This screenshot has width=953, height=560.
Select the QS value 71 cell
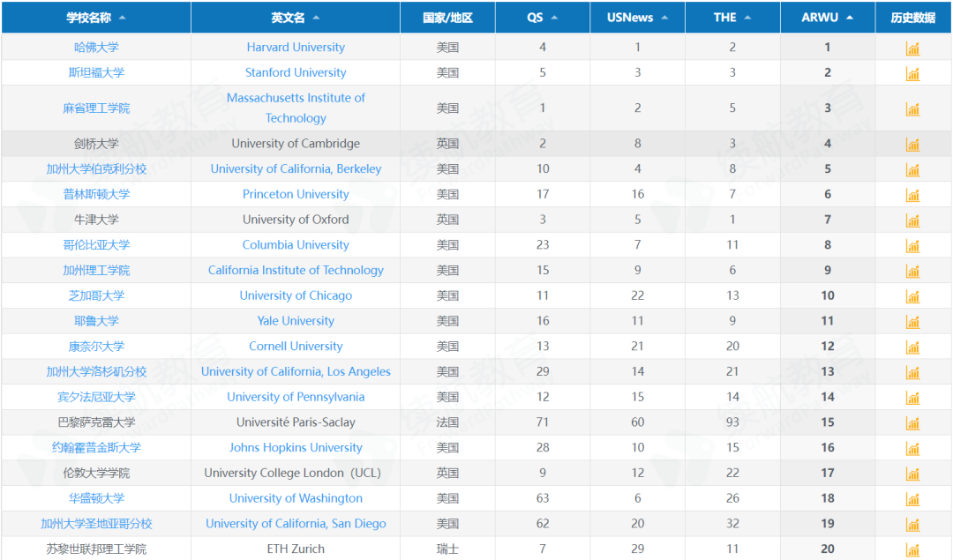click(543, 422)
